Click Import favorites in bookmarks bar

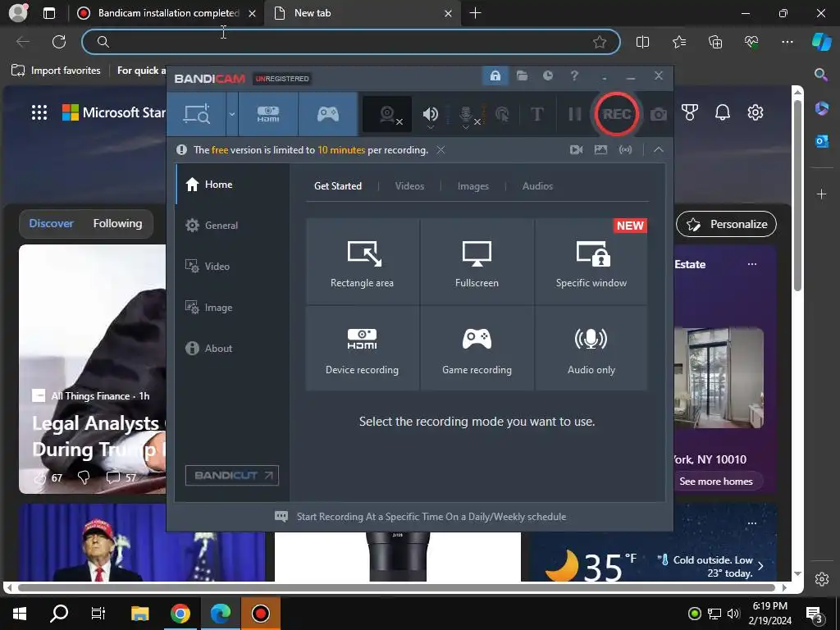pyautogui.click(x=57, y=71)
